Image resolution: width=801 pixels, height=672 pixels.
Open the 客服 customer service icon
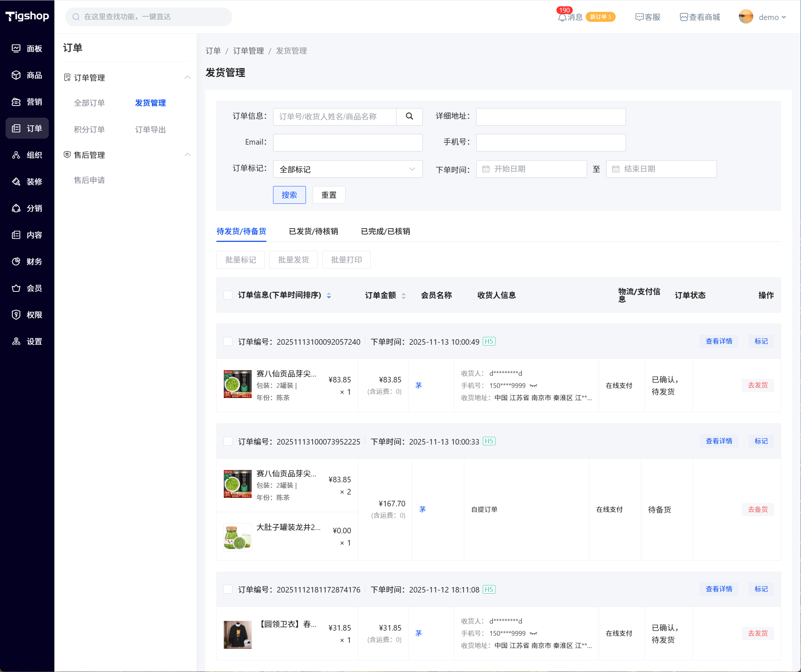639,17
